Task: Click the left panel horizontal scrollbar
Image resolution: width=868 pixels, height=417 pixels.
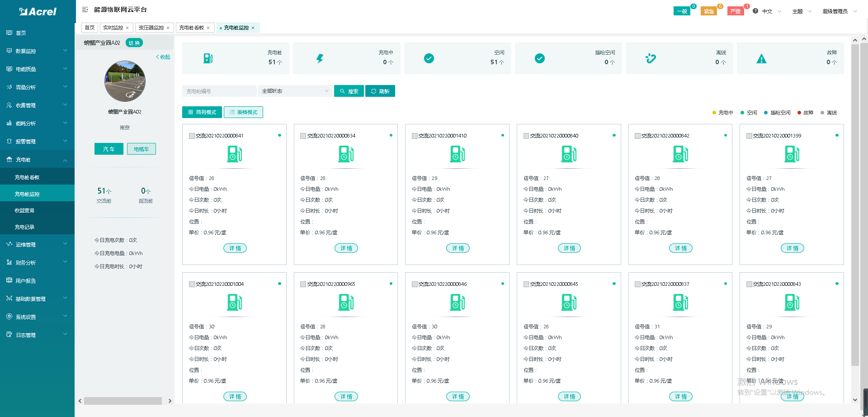Action: tap(123, 401)
